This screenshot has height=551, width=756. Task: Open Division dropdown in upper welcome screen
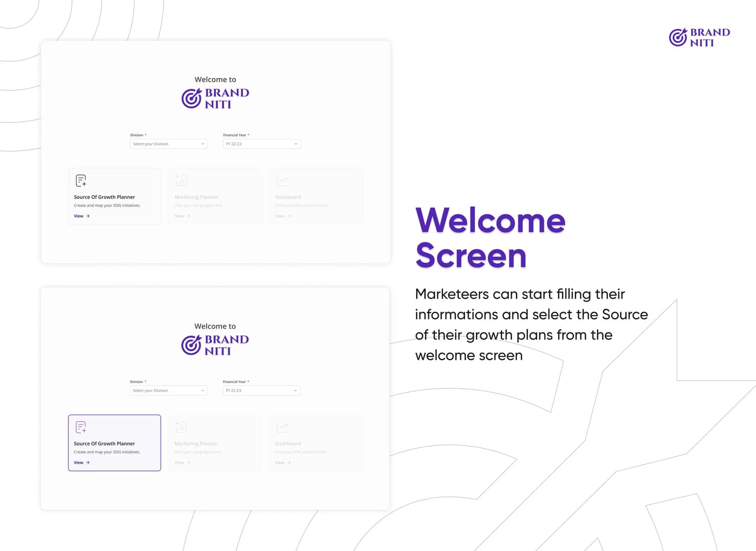pos(168,144)
